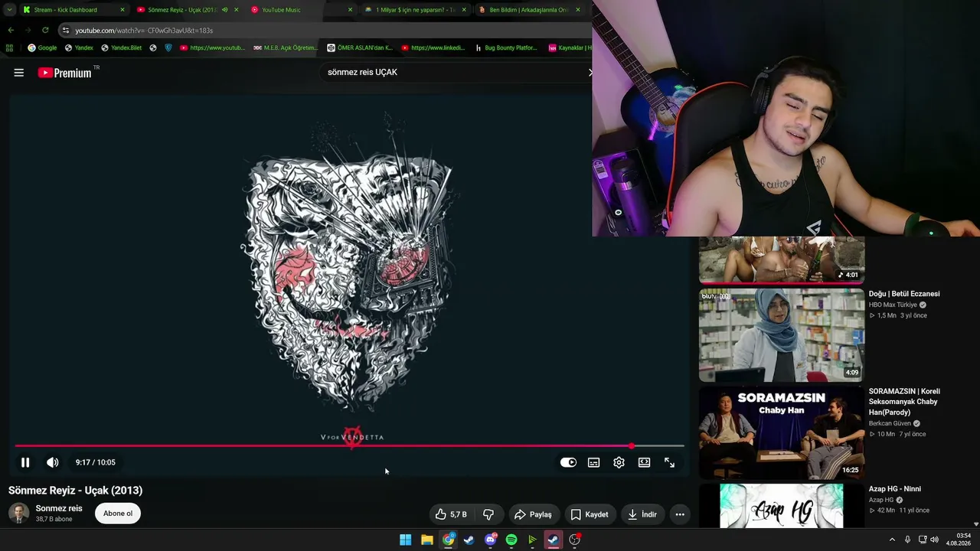Pause the playing video

25,462
